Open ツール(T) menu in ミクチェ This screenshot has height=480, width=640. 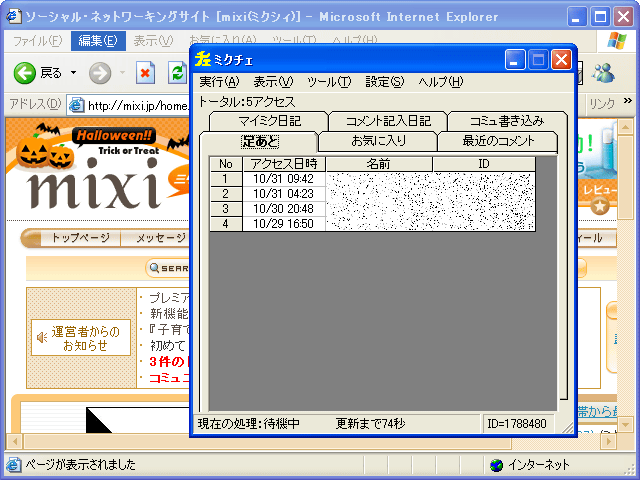329,82
